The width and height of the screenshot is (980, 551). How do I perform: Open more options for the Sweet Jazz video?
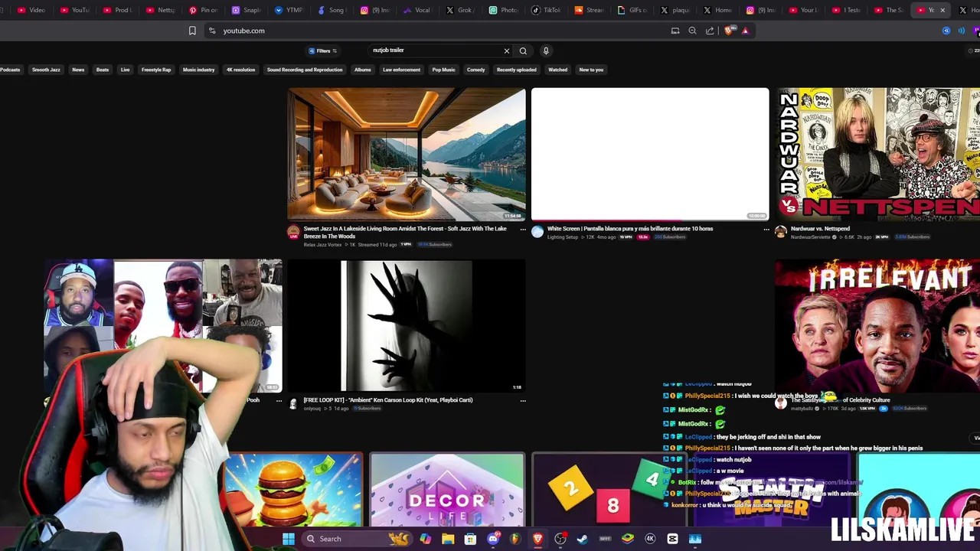(x=523, y=229)
